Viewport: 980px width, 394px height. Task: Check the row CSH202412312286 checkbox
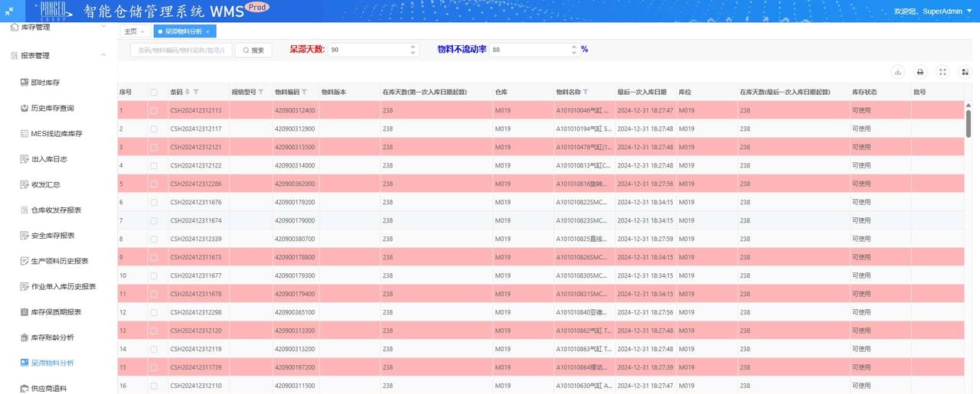pyautogui.click(x=154, y=184)
